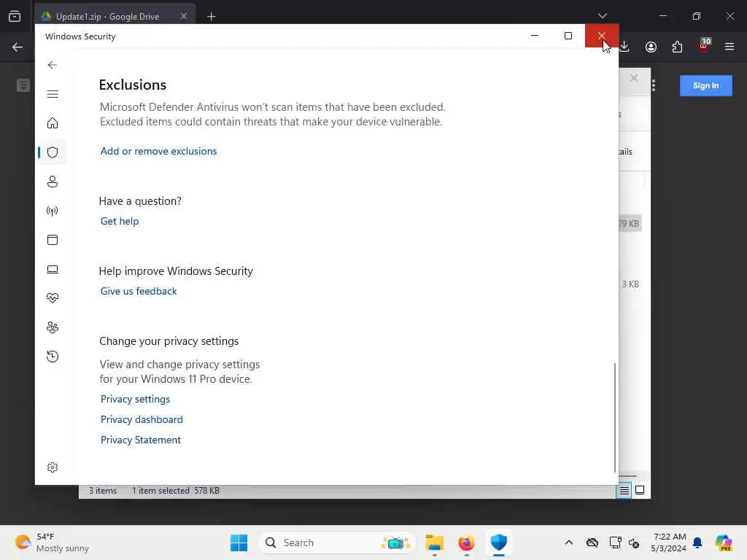Open the weather widget
Viewport: 747px width, 560px height.
[x=52, y=542]
